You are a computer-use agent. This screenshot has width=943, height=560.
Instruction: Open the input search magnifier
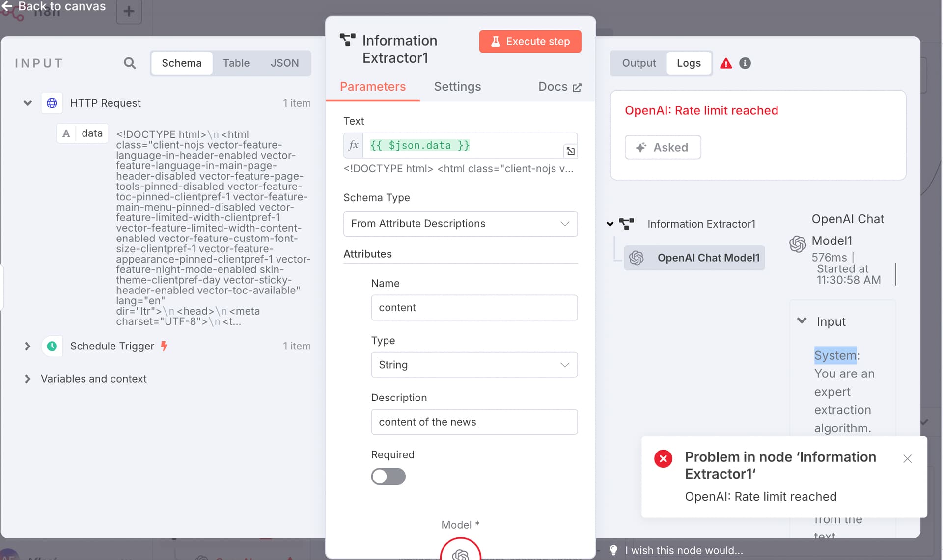click(130, 63)
